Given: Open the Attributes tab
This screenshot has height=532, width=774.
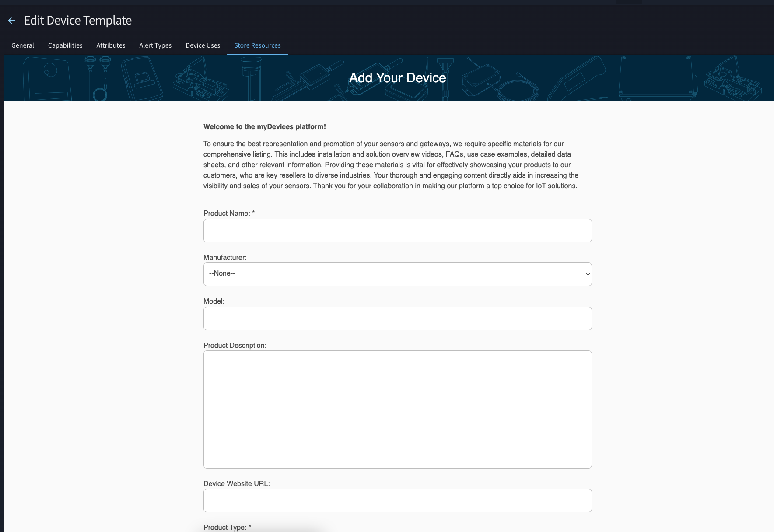Looking at the screenshot, I should click(110, 45).
